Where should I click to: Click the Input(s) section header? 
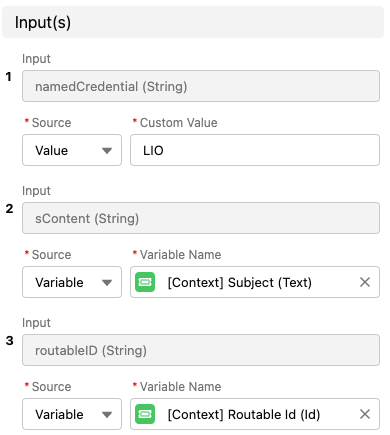[x=193, y=22]
